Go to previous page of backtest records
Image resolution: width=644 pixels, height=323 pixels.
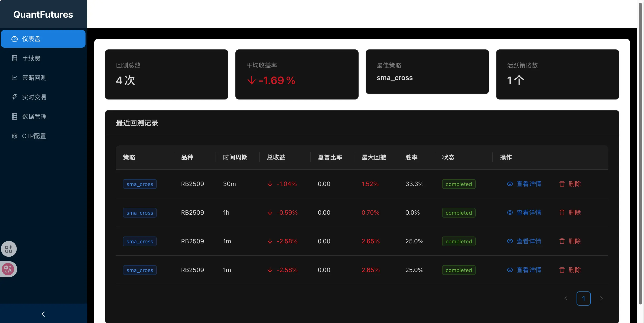tap(566, 299)
